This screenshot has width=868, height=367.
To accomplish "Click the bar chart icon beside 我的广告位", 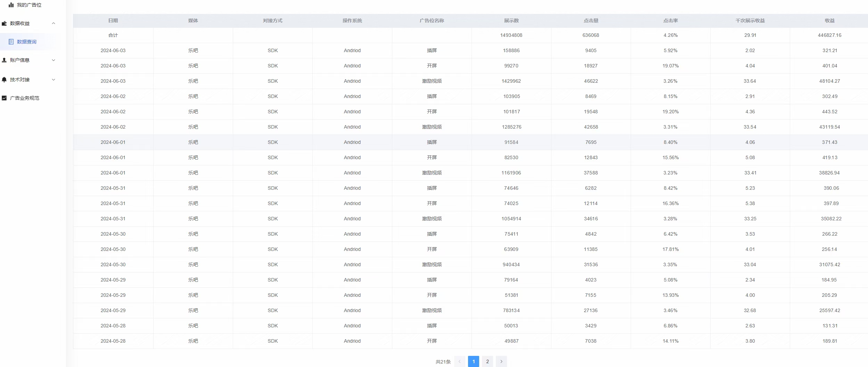I will point(11,5).
